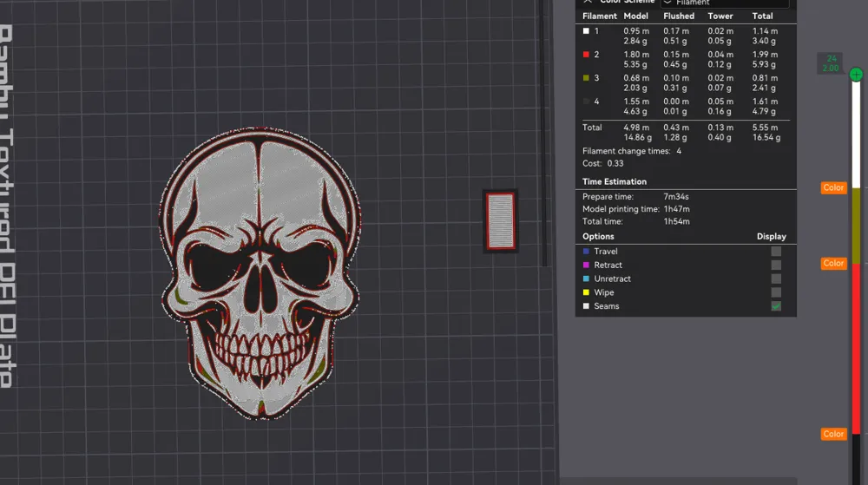868x485 pixels.
Task: Click the Color marker at olive-to-red change
Action: (x=833, y=263)
